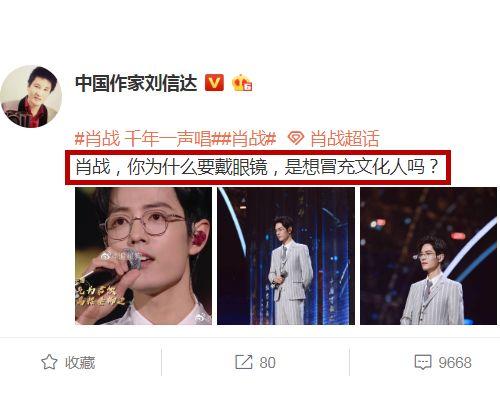This screenshot has width=500, height=400.
Task: Click the orange V verified badge
Action: [214, 83]
